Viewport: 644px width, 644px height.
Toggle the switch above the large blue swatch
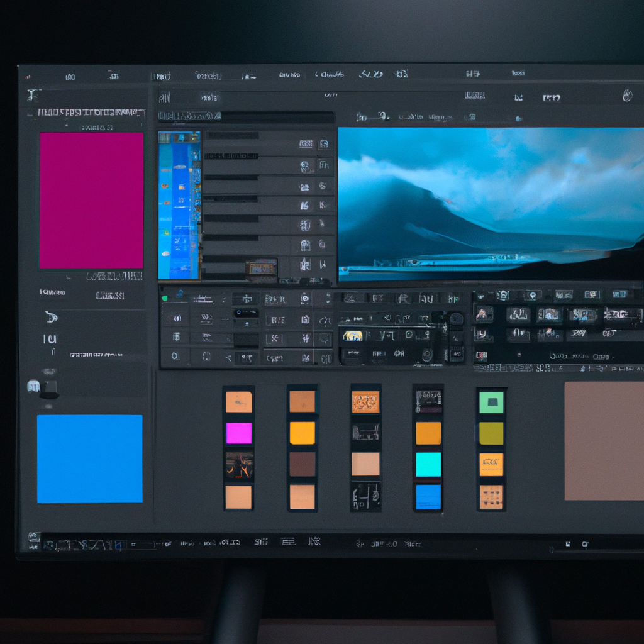tap(43, 389)
